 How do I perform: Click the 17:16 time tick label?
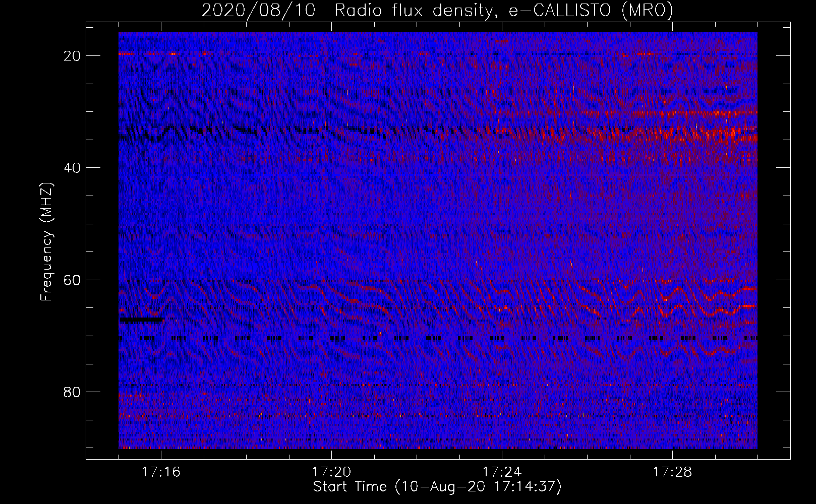[x=161, y=472]
